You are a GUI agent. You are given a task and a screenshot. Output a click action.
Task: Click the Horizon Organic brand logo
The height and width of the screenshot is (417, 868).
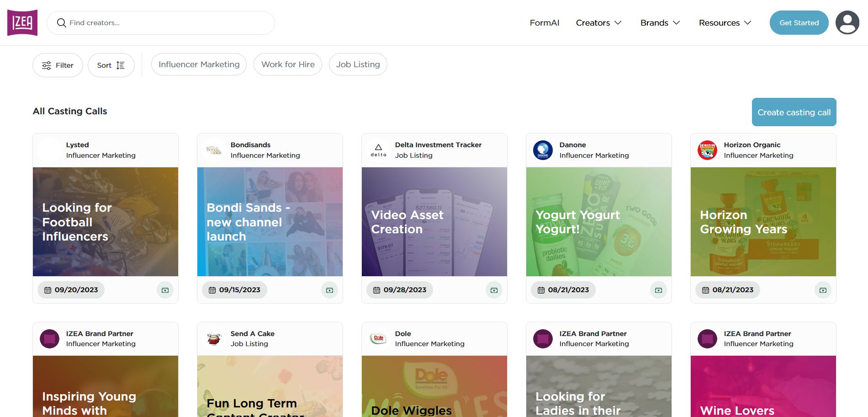pos(707,150)
